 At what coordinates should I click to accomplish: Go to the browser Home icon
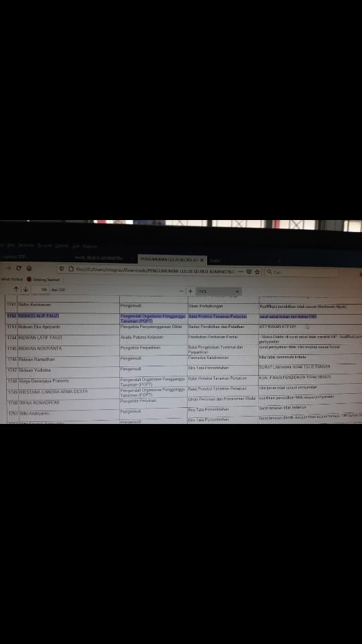point(29,268)
